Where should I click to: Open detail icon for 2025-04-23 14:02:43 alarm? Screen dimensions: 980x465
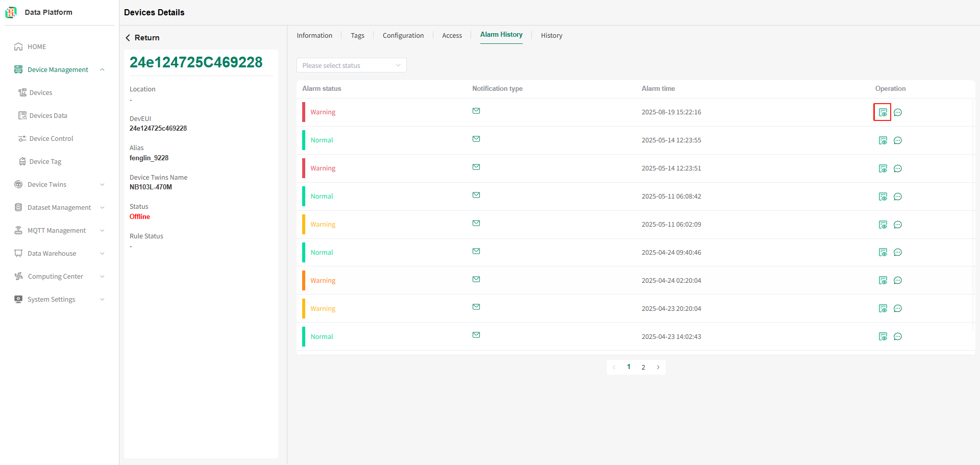883,336
